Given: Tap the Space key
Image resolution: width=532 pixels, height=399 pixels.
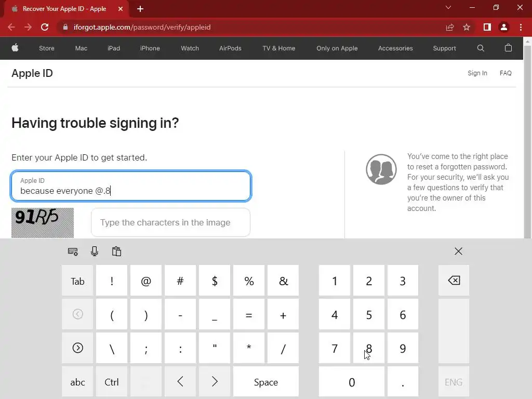Looking at the screenshot, I should click(x=266, y=381).
